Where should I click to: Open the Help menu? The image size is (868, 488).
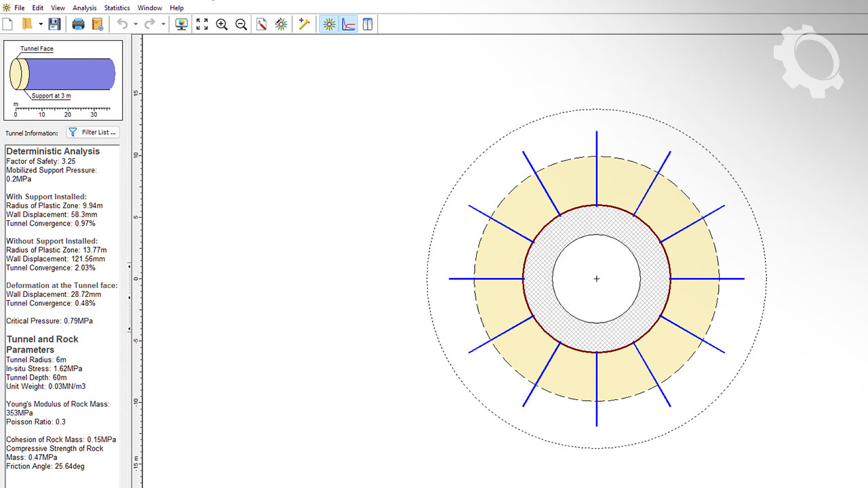pyautogui.click(x=176, y=8)
